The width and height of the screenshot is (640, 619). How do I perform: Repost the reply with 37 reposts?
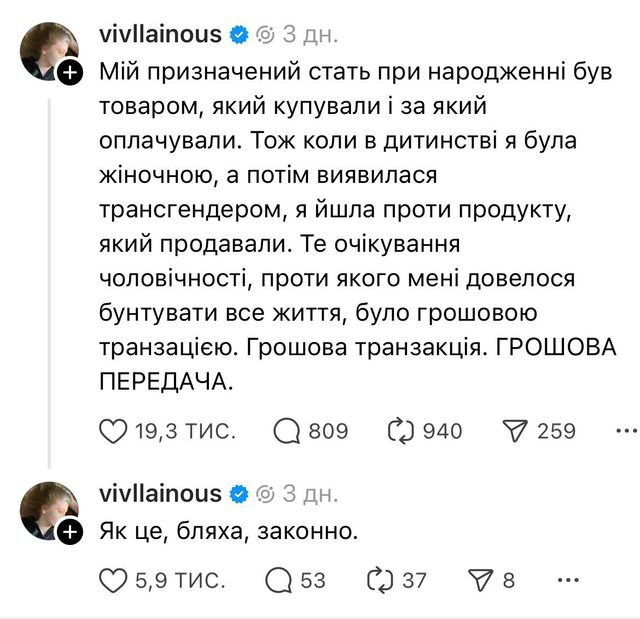381,579
